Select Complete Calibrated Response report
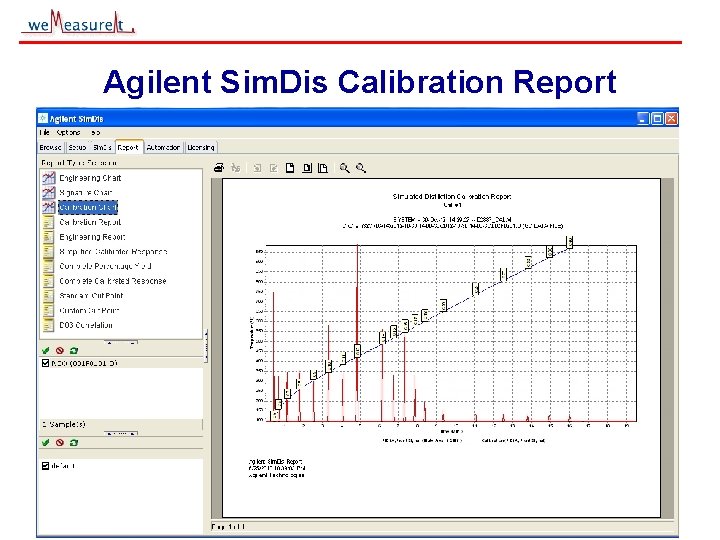The image size is (720, 540). [112, 281]
